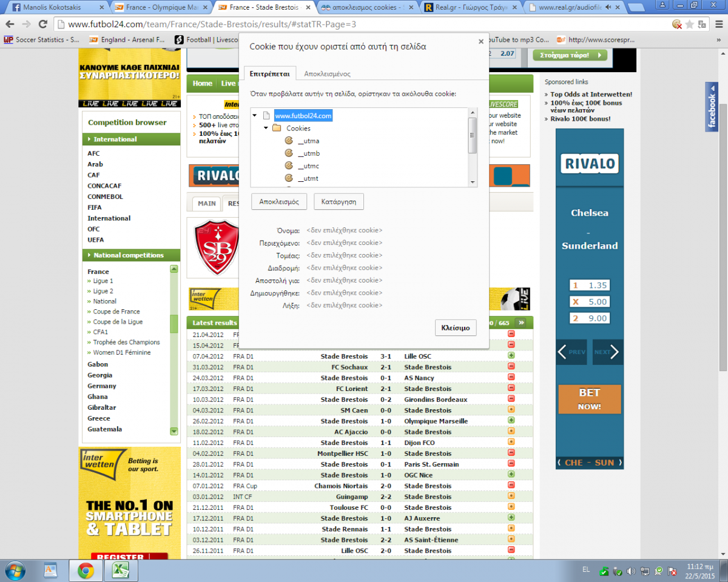Viewport: 728px width, 582px height.
Task: Click the volume icon in system tray
Action: [x=632, y=571]
